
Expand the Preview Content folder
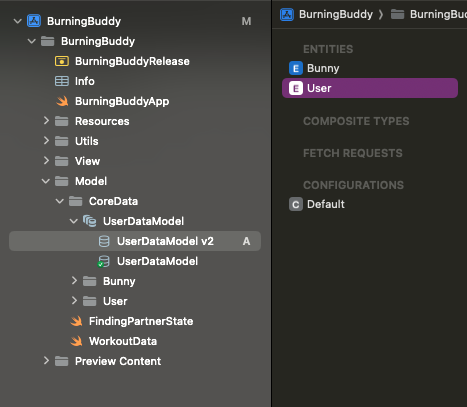click(46, 361)
